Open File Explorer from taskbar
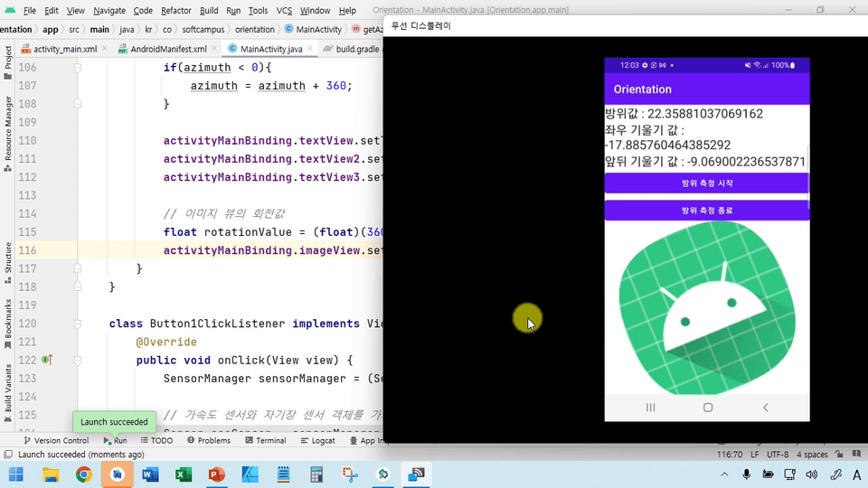Screen dimensions: 868x488 pyautogui.click(x=51, y=474)
